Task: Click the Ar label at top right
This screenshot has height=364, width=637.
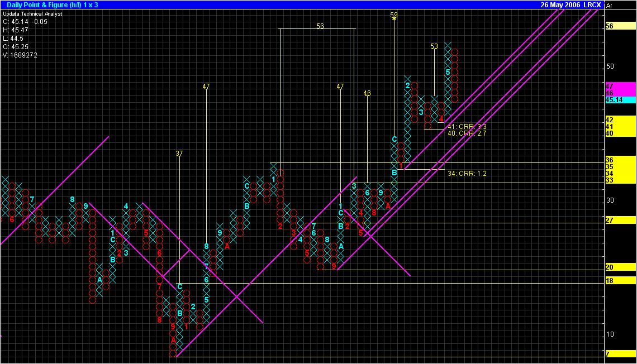Action: click(x=609, y=5)
